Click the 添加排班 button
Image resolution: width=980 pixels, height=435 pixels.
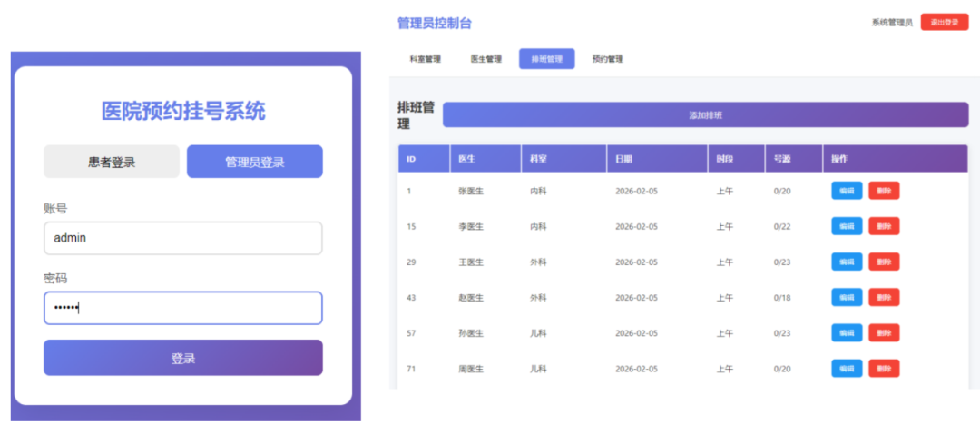705,115
